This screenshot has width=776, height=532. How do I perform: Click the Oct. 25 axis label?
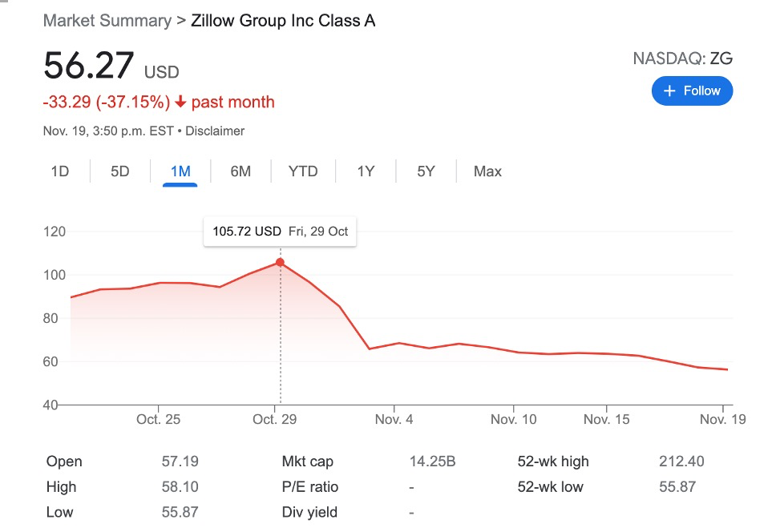159,419
